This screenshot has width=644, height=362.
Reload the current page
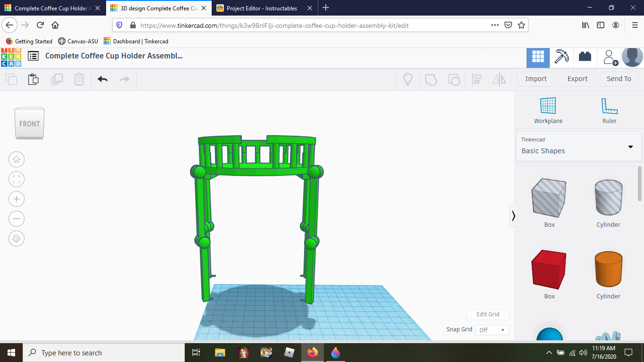point(41,25)
